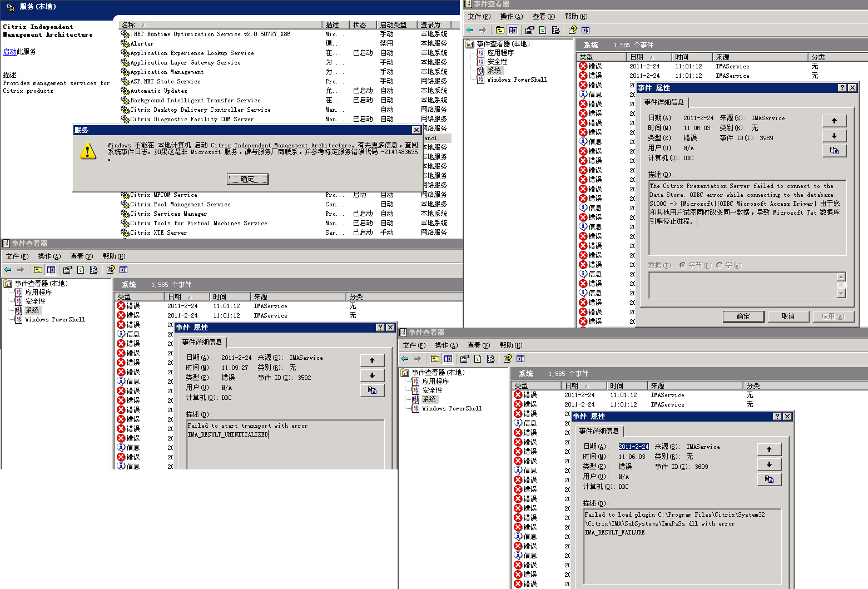868x589 pixels.
Task: Click previous event up arrow in event 3592 dialog
Action: 372,360
